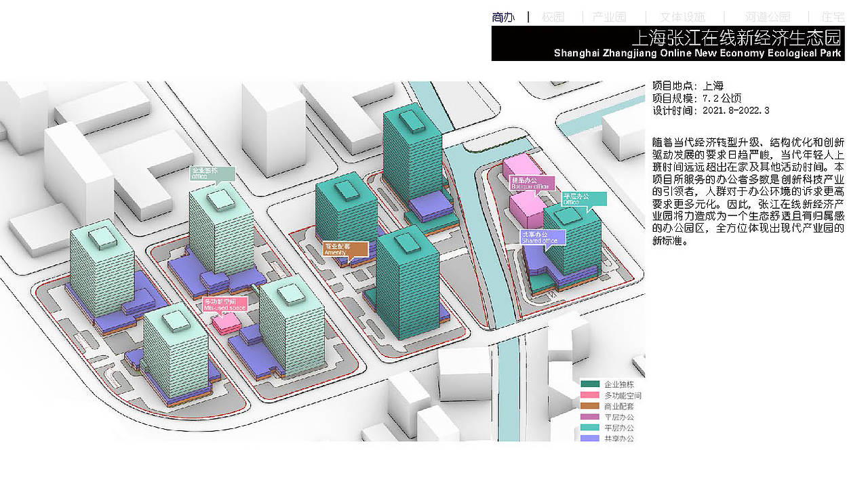Select the 商办 tab
This screenshot has width=868, height=488.
503,17
